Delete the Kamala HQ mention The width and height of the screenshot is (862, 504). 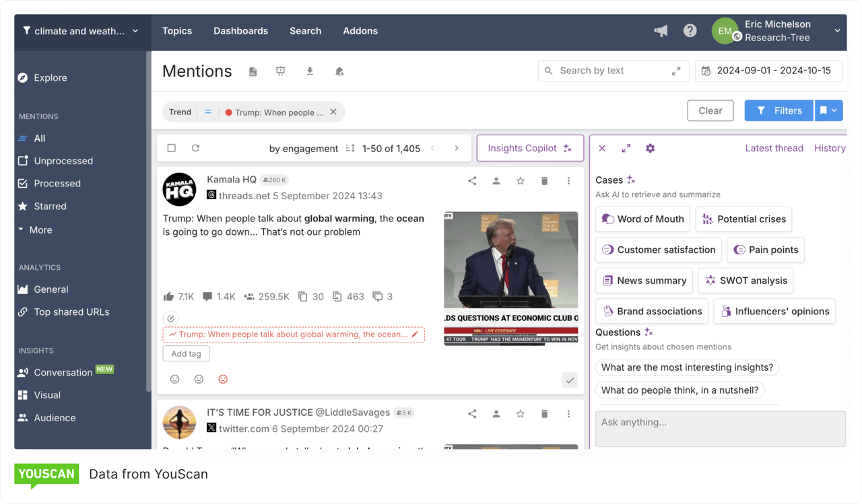[x=544, y=181]
